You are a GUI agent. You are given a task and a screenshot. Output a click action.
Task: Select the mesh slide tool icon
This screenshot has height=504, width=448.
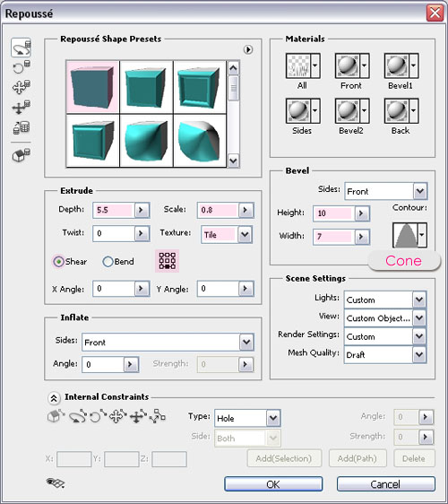point(22,107)
